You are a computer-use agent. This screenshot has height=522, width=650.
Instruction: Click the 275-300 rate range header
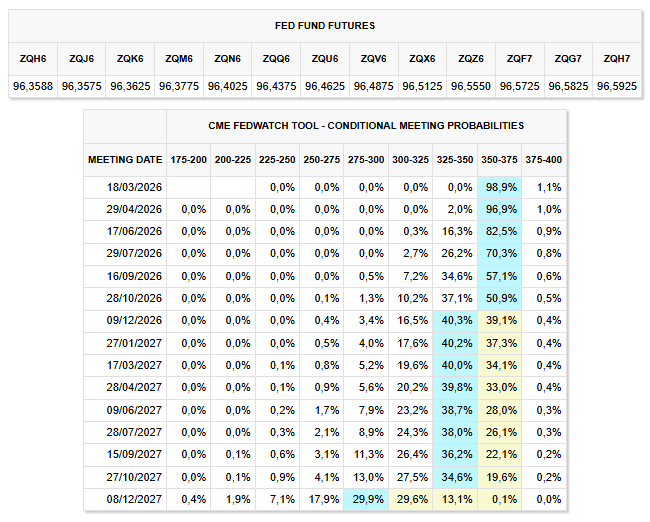click(366, 160)
